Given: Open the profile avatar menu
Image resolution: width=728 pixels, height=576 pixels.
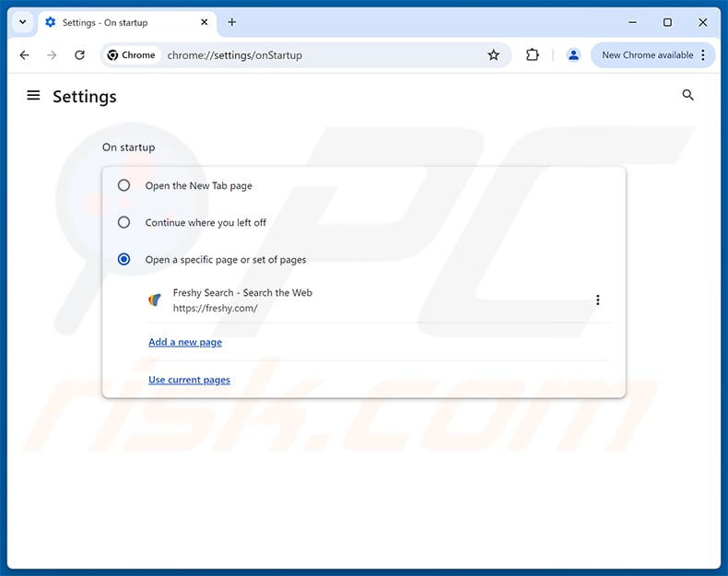Looking at the screenshot, I should pos(573,54).
